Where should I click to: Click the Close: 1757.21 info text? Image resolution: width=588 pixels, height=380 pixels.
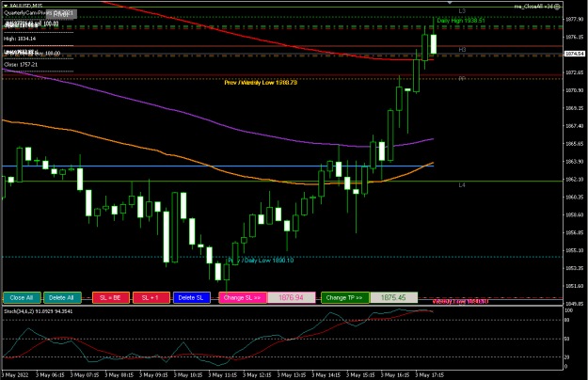tap(21, 65)
